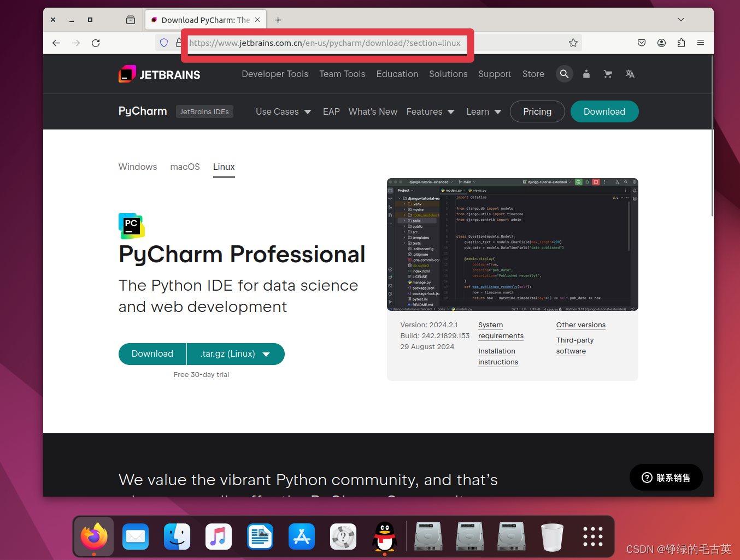Viewport: 740px width, 560px height.
Task: Click the PyCharm product name link
Action: (143, 111)
